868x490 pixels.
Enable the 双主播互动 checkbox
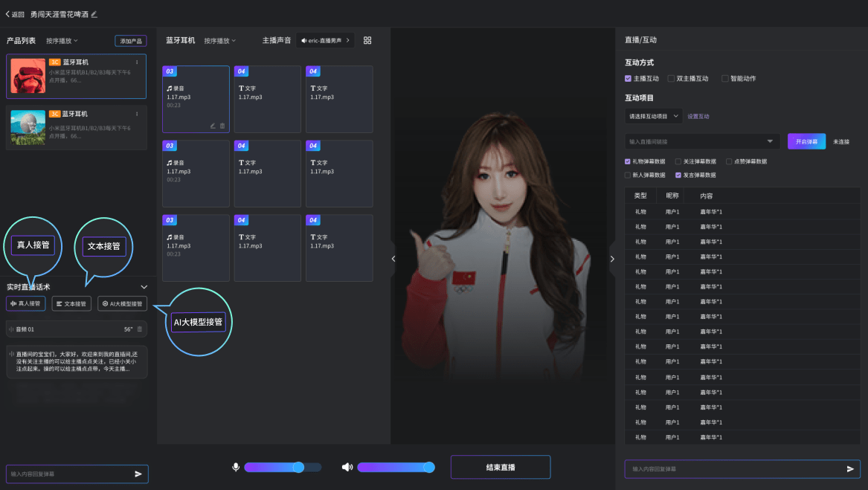(x=671, y=78)
